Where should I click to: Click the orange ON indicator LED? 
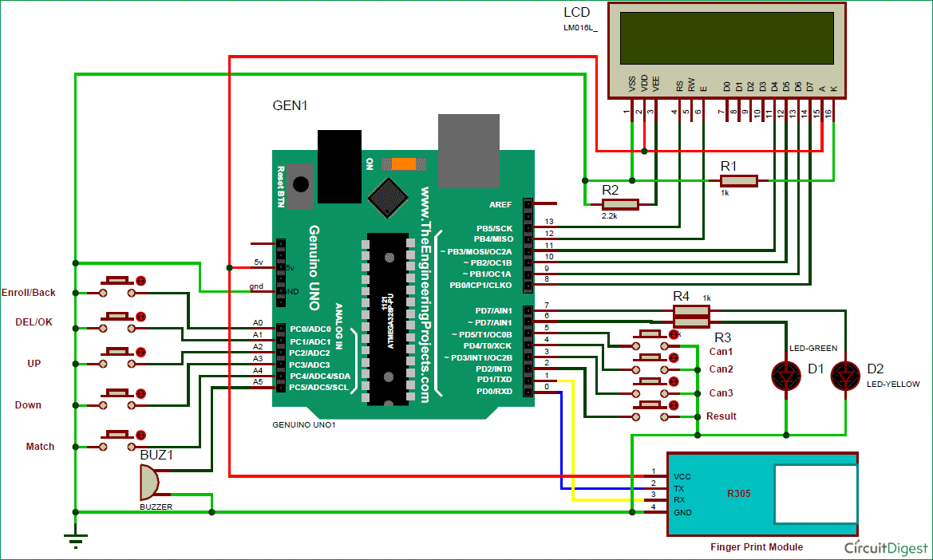click(x=404, y=164)
